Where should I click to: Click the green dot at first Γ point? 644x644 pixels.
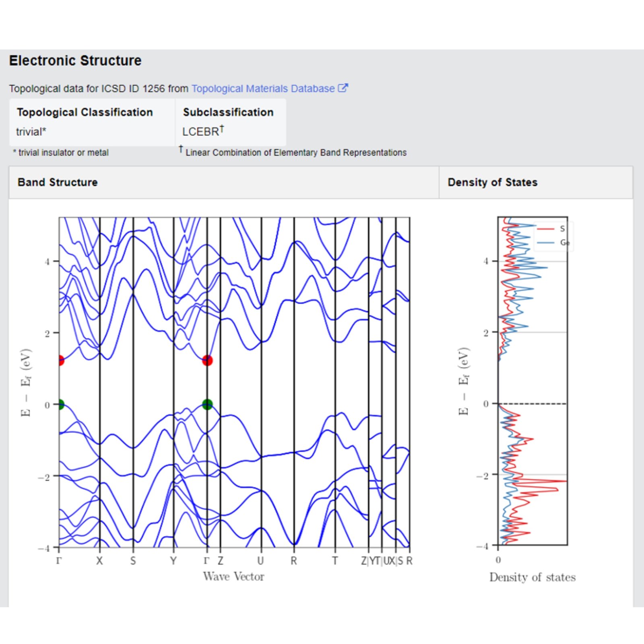60,404
